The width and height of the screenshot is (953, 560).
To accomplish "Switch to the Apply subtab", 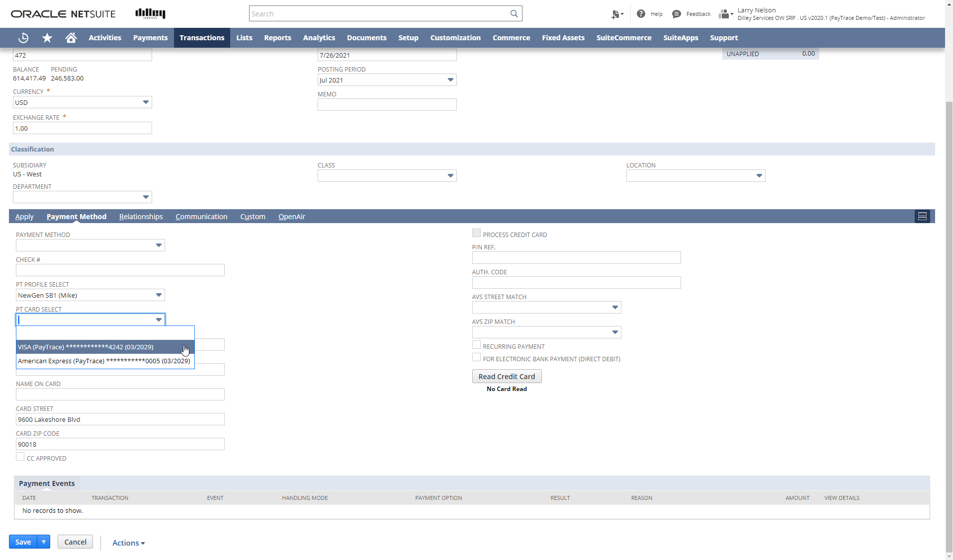I will 24,217.
